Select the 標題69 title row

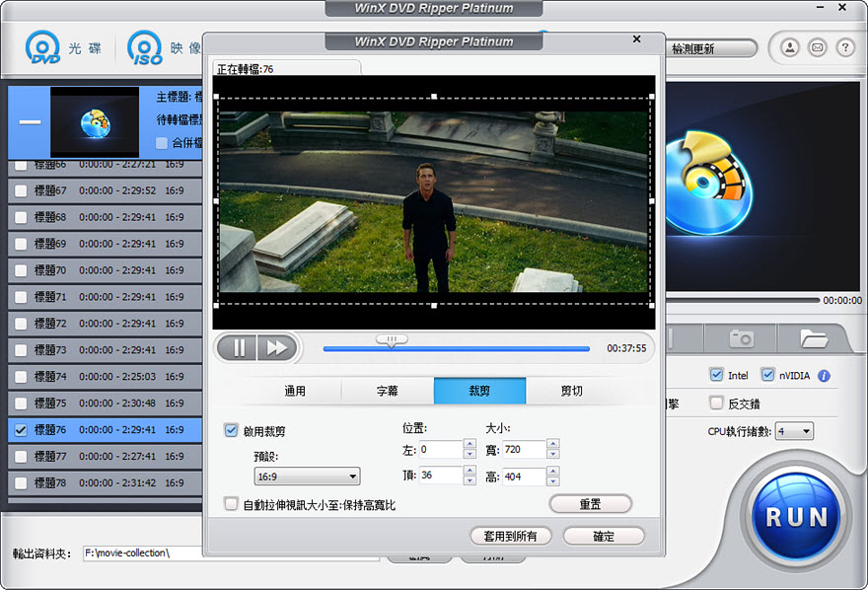tap(106, 244)
